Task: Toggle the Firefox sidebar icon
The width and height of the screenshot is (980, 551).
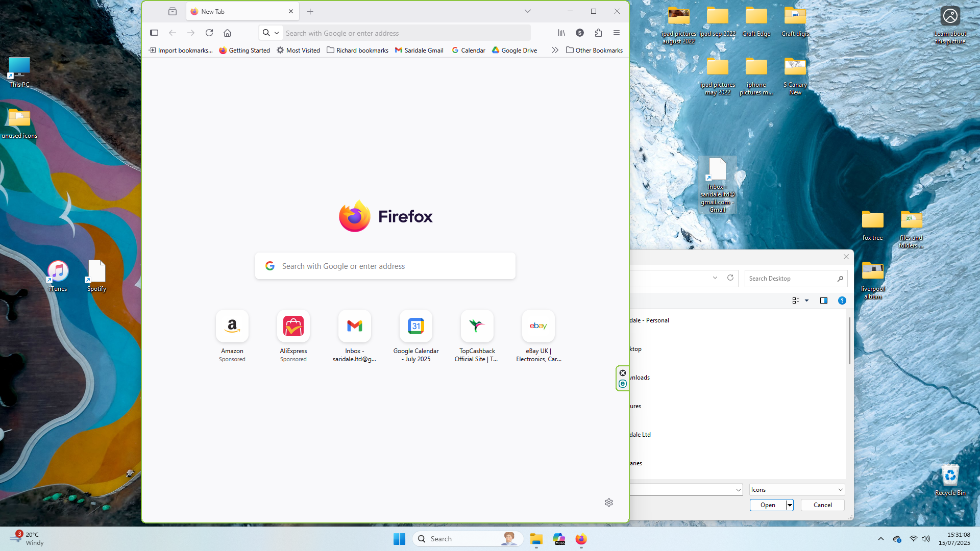Action: 154,33
